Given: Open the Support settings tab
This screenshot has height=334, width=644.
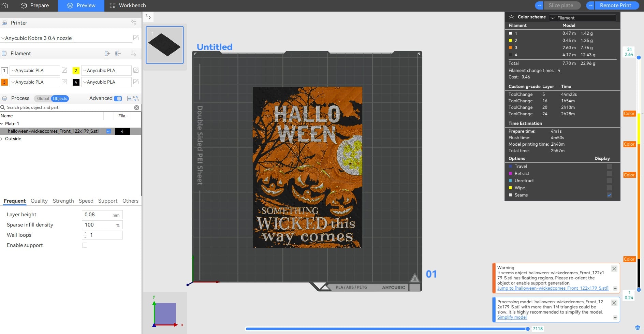Looking at the screenshot, I should coord(108,201).
